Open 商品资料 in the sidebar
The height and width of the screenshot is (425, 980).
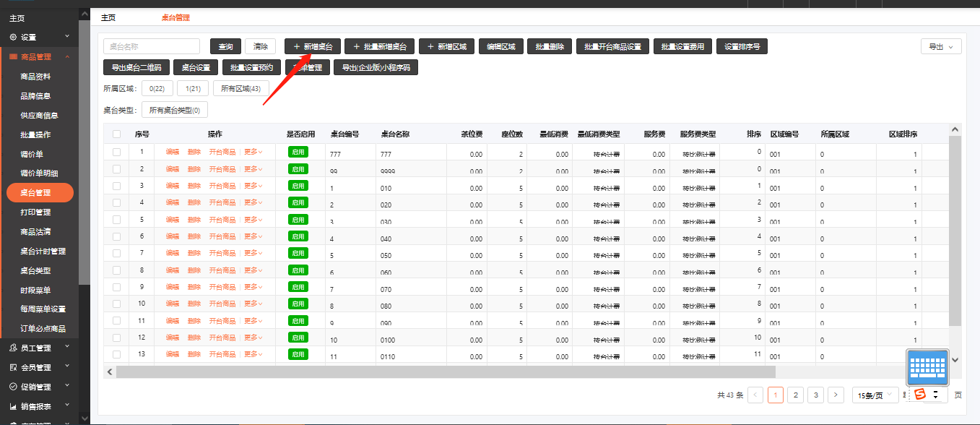35,76
